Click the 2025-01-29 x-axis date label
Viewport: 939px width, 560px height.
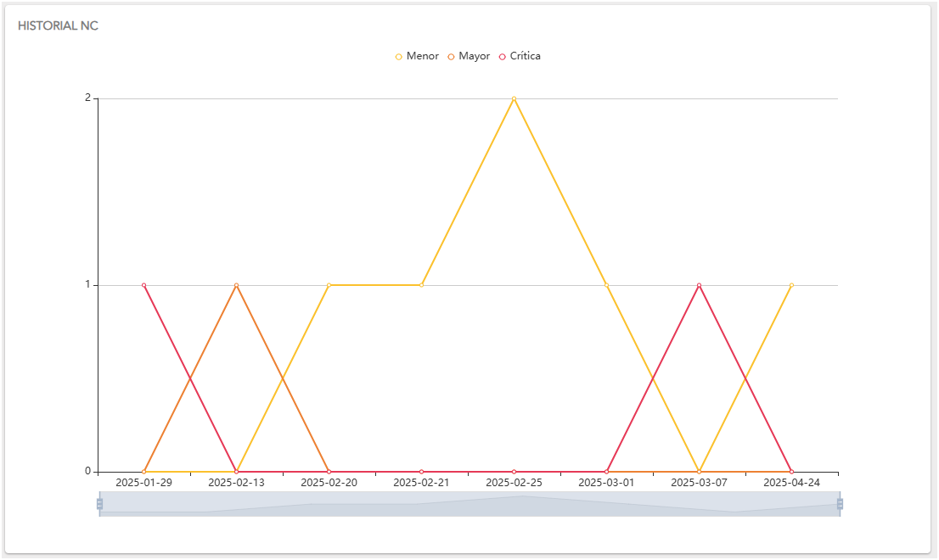pos(143,483)
